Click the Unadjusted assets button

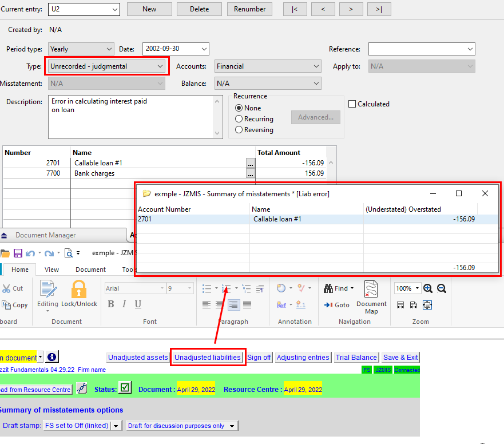click(x=138, y=358)
